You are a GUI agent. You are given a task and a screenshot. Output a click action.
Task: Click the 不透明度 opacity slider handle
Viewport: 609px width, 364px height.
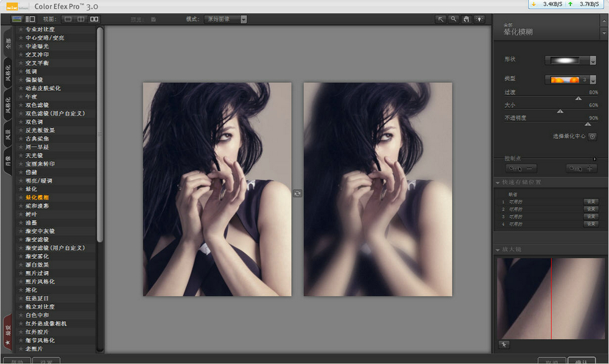[588, 124]
